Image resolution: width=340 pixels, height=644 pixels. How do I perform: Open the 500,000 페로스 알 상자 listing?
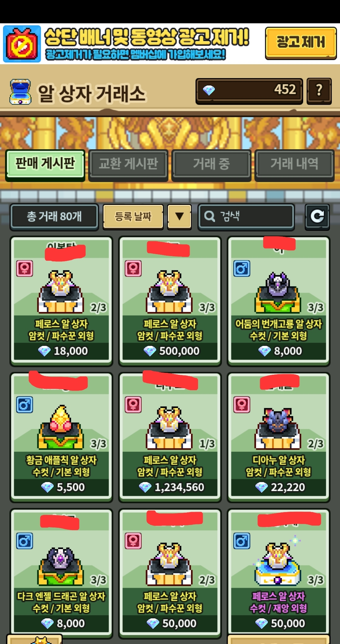(x=170, y=301)
